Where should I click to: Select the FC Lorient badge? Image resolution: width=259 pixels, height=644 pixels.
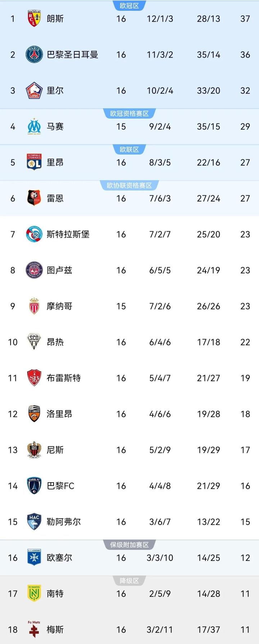[x=34, y=414]
